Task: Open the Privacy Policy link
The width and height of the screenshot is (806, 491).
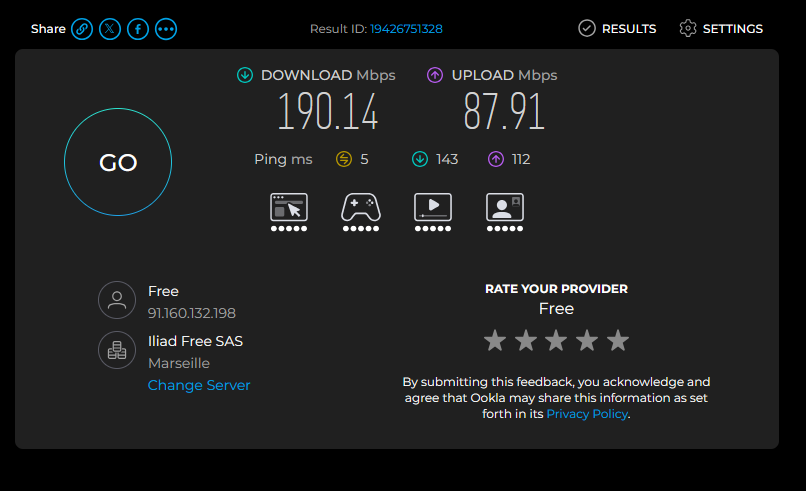Action: pos(587,414)
